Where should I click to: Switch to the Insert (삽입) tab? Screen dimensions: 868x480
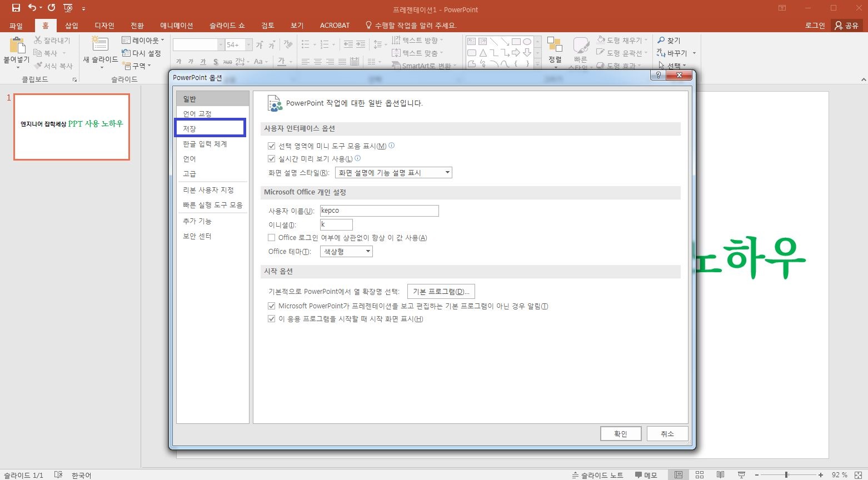click(x=72, y=26)
